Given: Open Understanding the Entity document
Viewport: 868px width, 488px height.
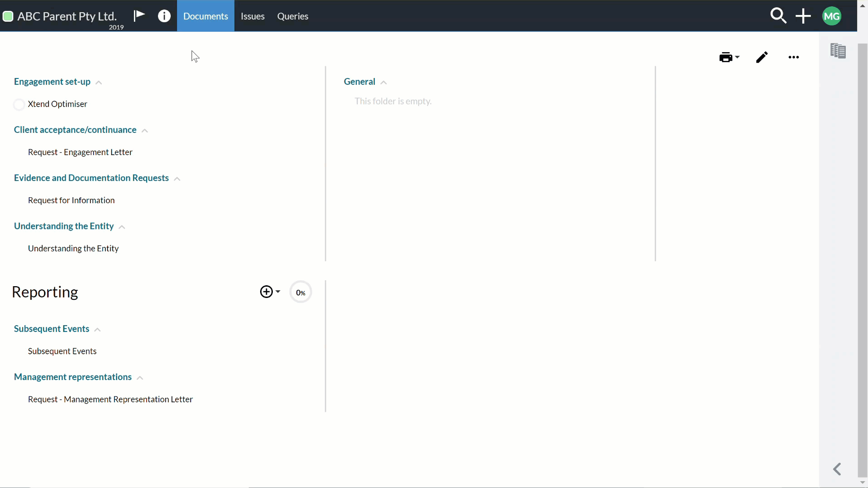Looking at the screenshot, I should [74, 248].
